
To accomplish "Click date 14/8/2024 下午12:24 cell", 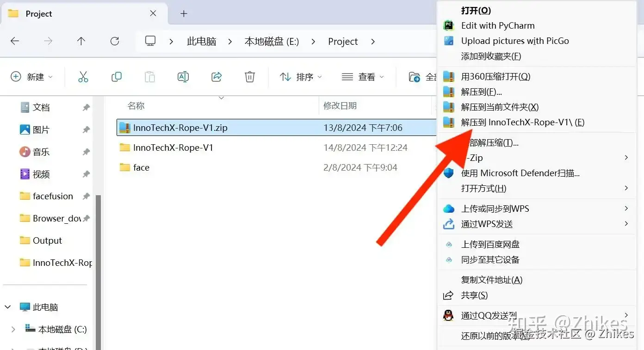I will (x=365, y=147).
